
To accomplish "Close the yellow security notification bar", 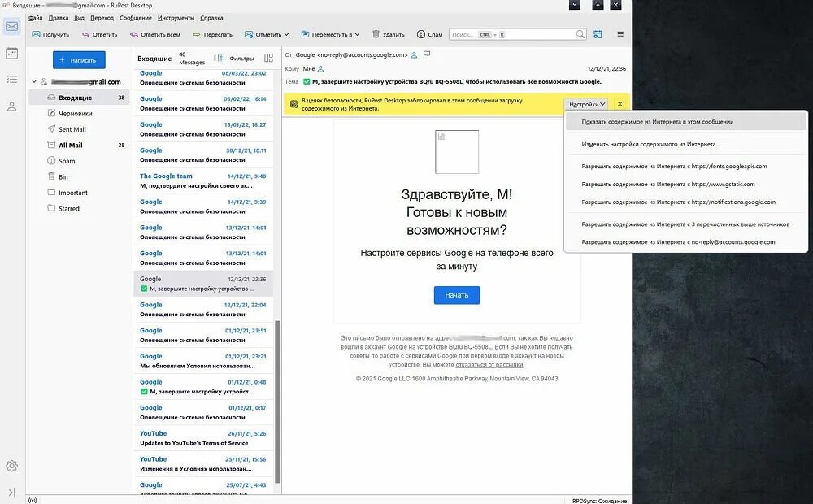I will click(620, 104).
